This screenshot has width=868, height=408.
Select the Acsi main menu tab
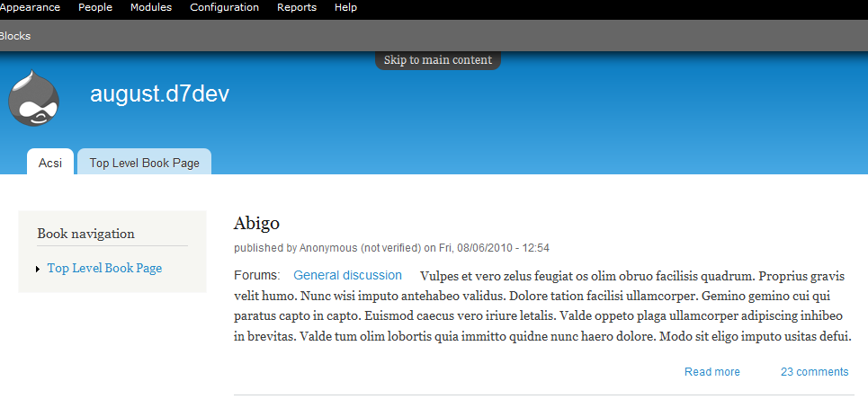click(50, 162)
